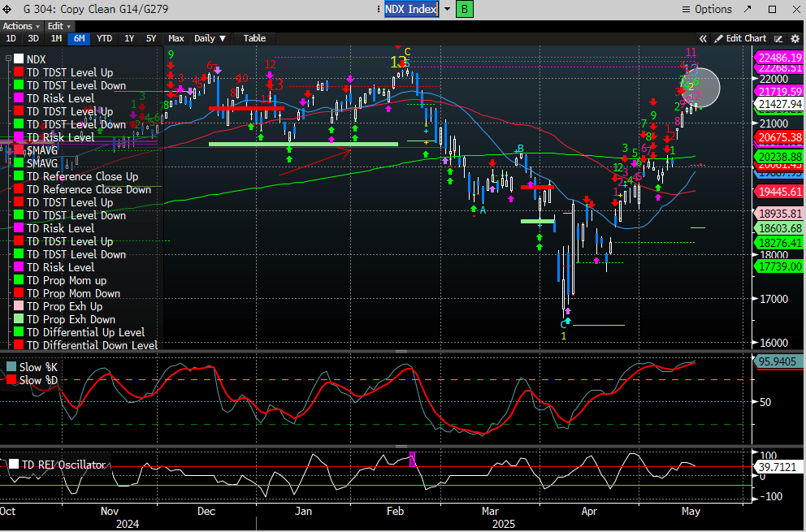Toggle the TD Prop Exh Down swatch

point(19,319)
